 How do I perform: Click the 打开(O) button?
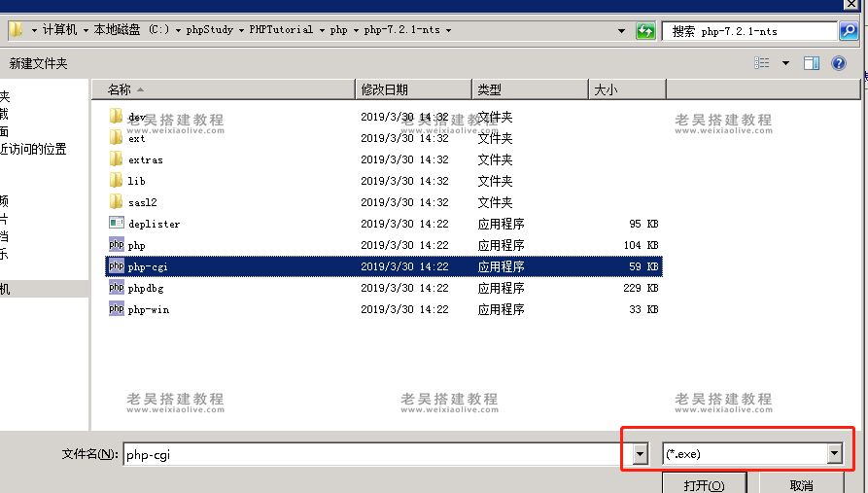pyautogui.click(x=704, y=483)
